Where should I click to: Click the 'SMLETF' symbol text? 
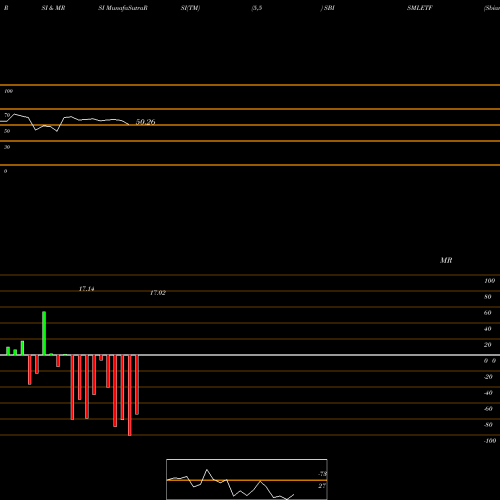[420, 8]
